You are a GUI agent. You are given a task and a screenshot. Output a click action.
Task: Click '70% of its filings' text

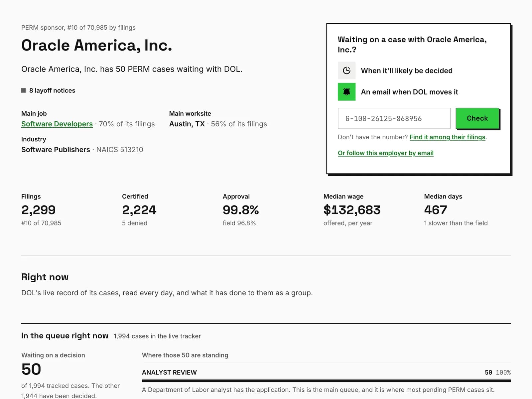pyautogui.click(x=127, y=124)
